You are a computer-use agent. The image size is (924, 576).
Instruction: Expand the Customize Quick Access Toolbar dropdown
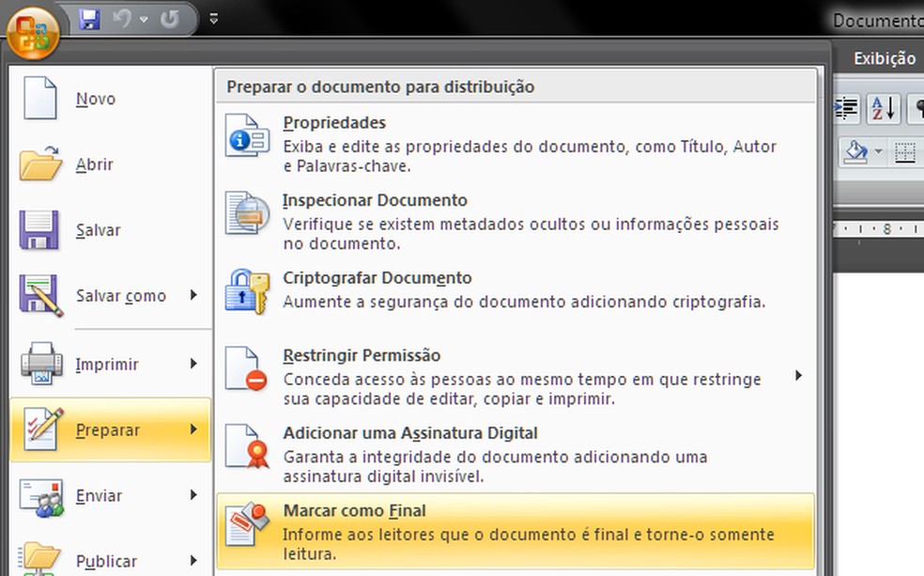214,19
